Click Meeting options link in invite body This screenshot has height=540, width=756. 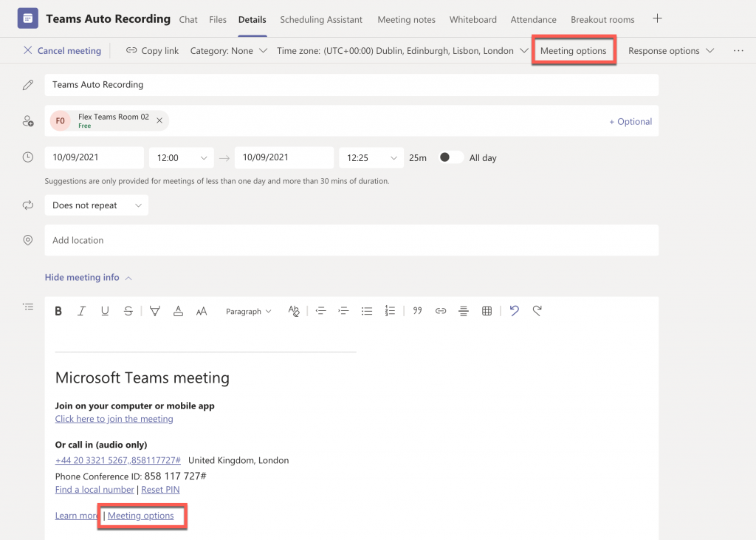(141, 516)
